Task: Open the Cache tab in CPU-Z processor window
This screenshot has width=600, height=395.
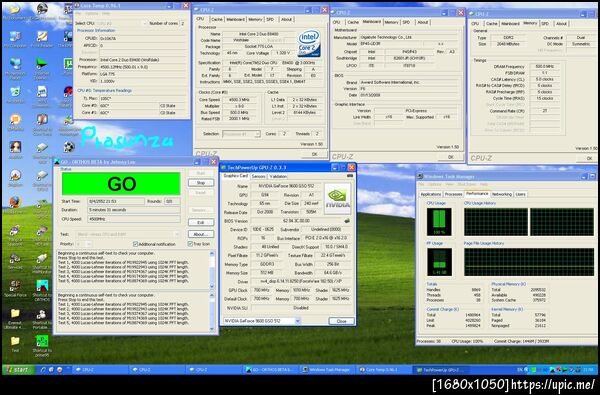Action: [x=217, y=19]
